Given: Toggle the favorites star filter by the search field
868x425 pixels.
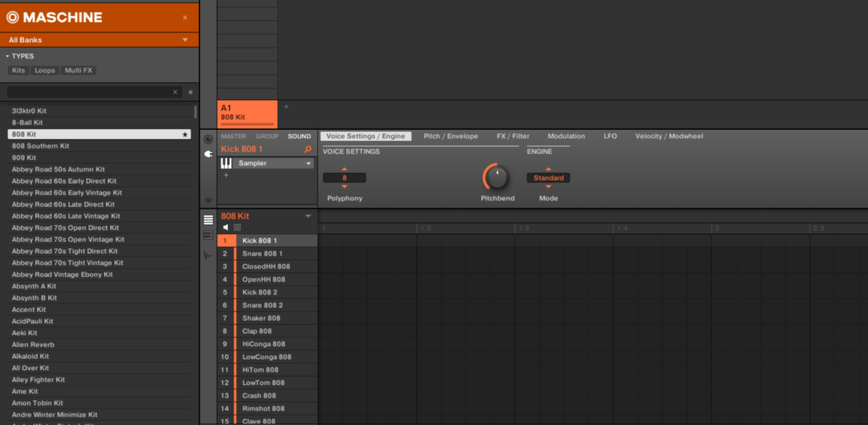Looking at the screenshot, I should pos(190,92).
